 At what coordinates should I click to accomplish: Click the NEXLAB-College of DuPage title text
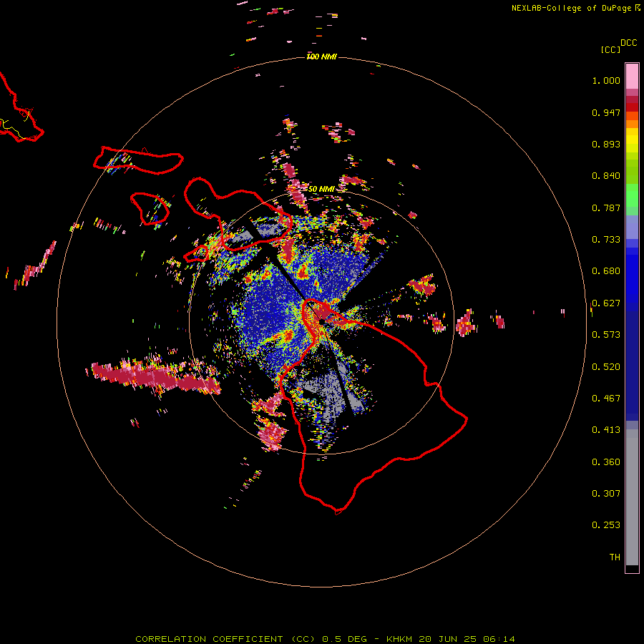pos(572,8)
